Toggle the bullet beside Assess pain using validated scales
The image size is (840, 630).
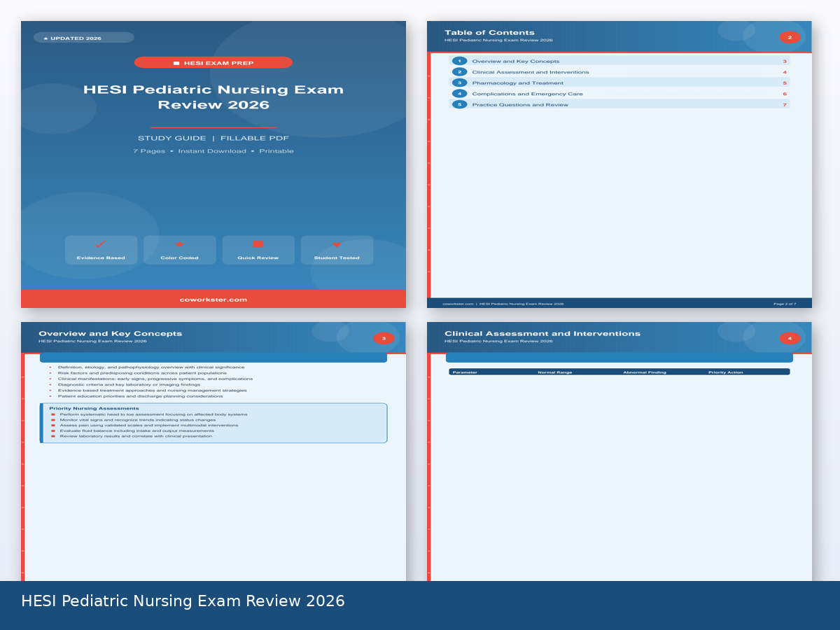click(x=55, y=424)
